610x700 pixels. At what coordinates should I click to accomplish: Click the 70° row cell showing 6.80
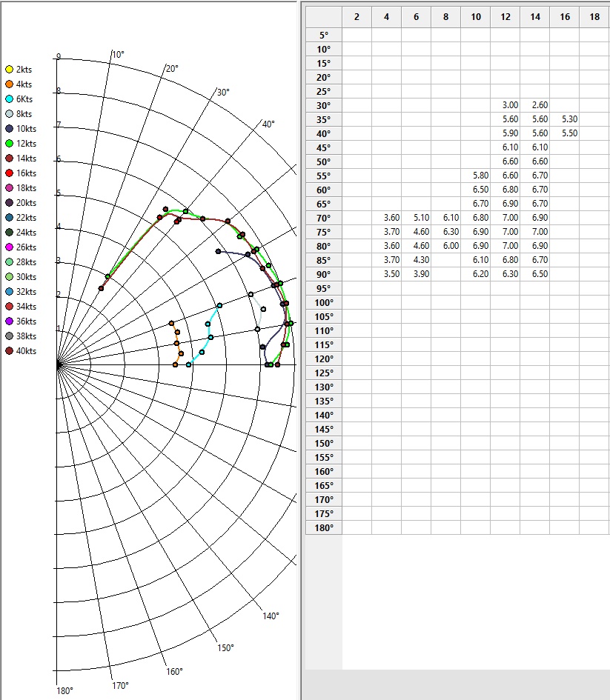tap(476, 218)
